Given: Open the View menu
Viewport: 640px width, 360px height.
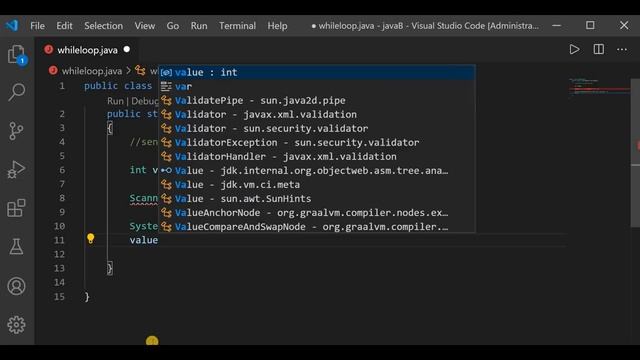Looking at the screenshot, I should pos(144,26).
